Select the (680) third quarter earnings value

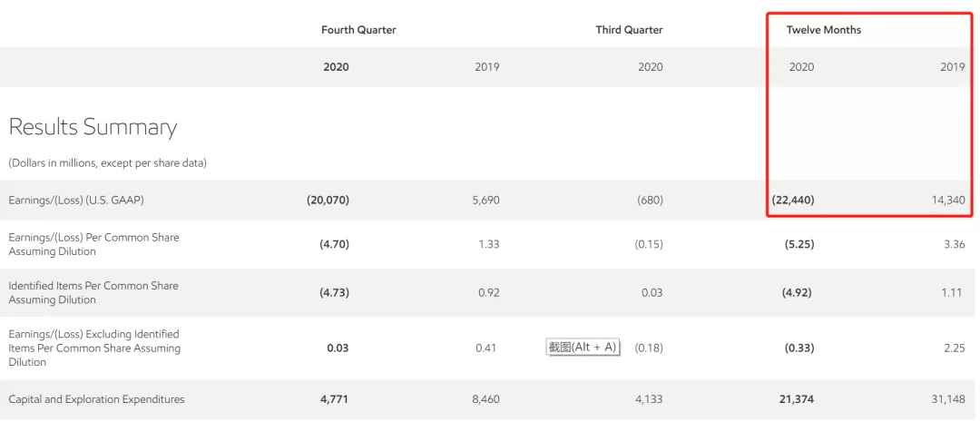(x=650, y=200)
